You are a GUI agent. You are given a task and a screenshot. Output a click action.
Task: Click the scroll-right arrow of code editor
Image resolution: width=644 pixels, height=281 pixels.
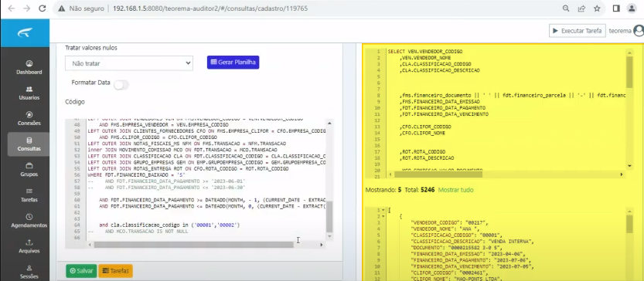pos(322,245)
